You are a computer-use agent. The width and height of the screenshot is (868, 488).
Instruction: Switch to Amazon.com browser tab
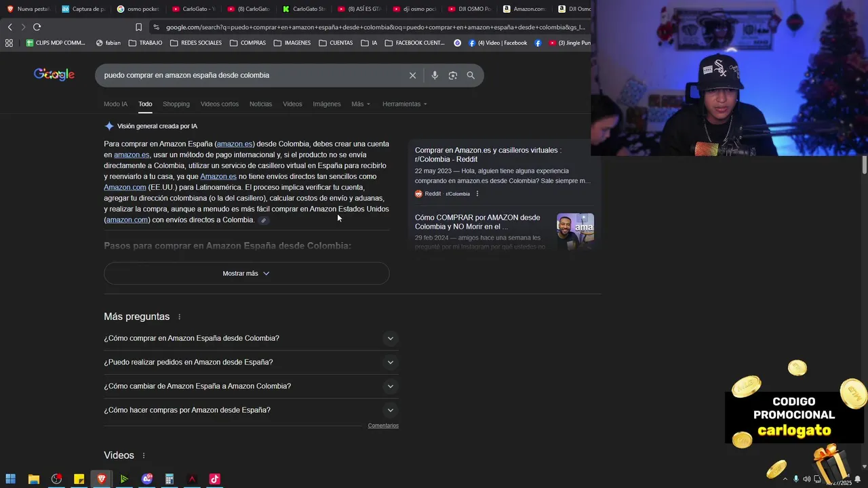tap(524, 9)
